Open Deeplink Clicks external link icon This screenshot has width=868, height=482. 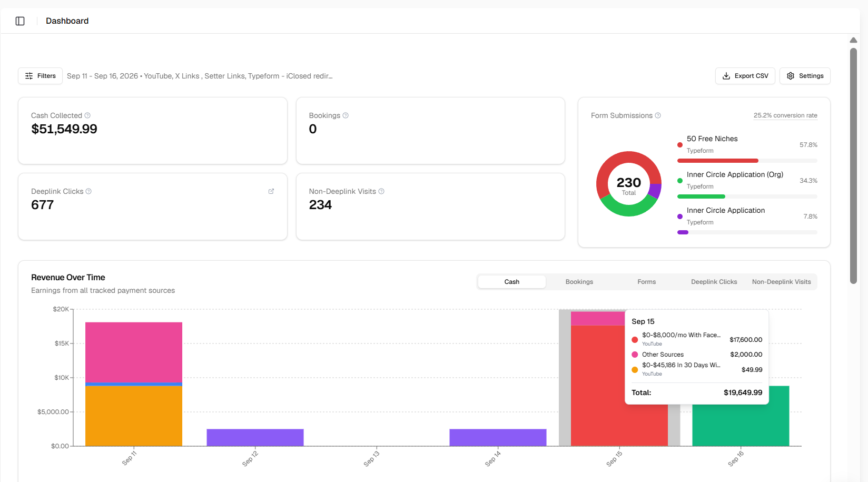[x=271, y=191]
